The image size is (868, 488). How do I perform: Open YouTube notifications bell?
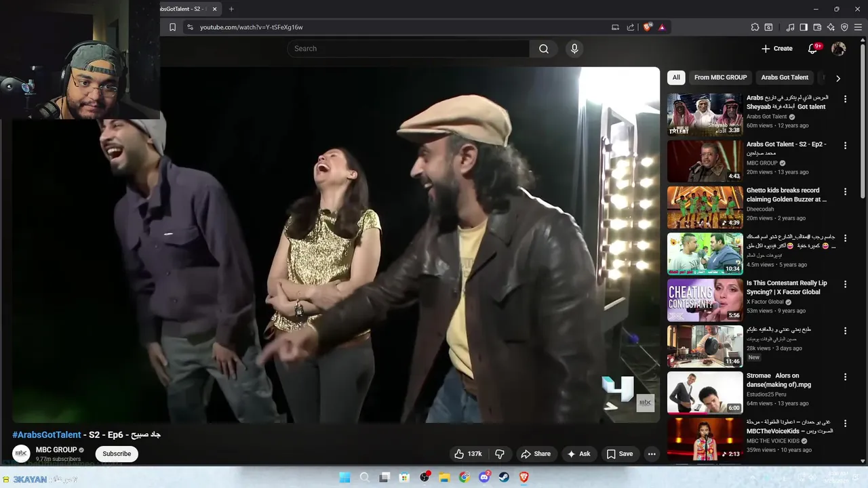click(x=812, y=49)
